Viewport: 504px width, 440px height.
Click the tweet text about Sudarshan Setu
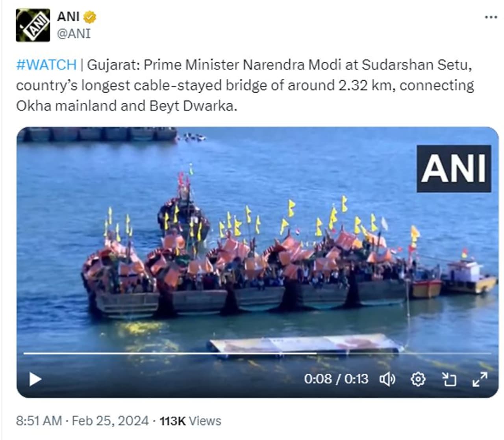(245, 85)
